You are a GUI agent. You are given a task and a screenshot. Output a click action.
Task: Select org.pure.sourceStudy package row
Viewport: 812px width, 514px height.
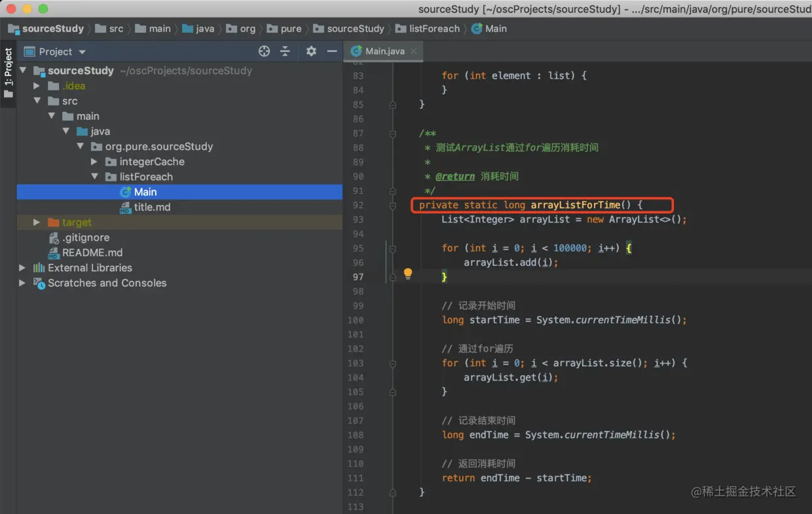[x=179, y=147]
